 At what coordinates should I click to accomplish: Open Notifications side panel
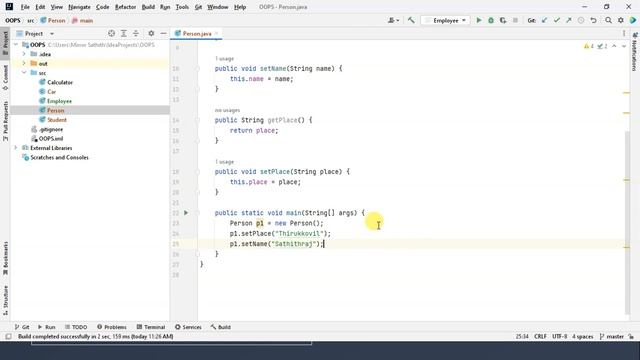635,52
